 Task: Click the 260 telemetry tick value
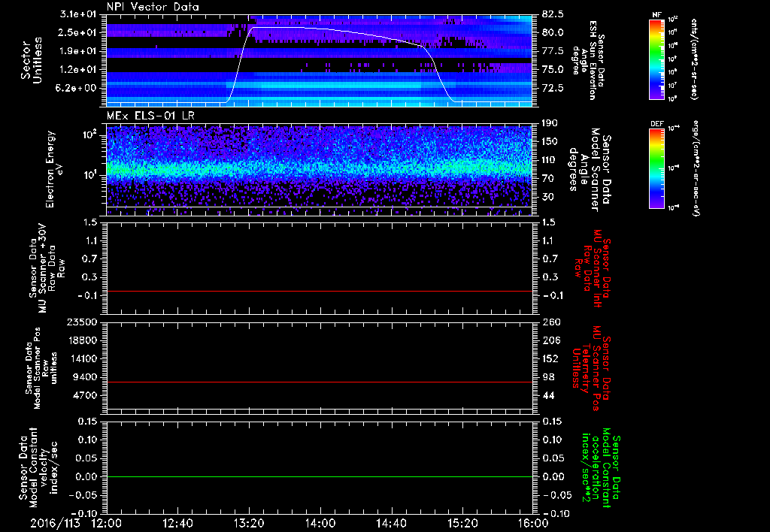pos(550,322)
